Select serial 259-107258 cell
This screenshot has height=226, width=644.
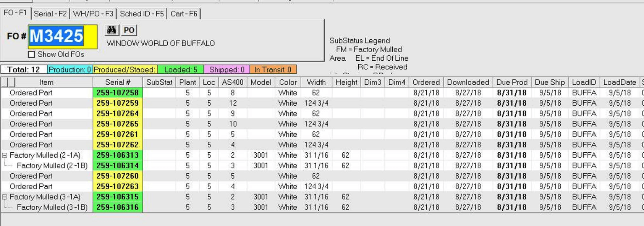pyautogui.click(x=118, y=93)
